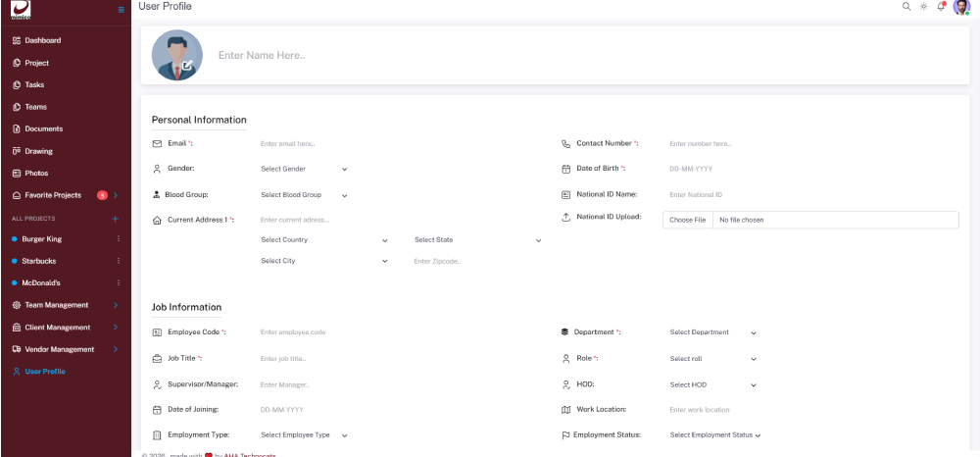The image size is (980, 457).
Task: Expand the Team Management sidebar section
Action: [116, 305]
